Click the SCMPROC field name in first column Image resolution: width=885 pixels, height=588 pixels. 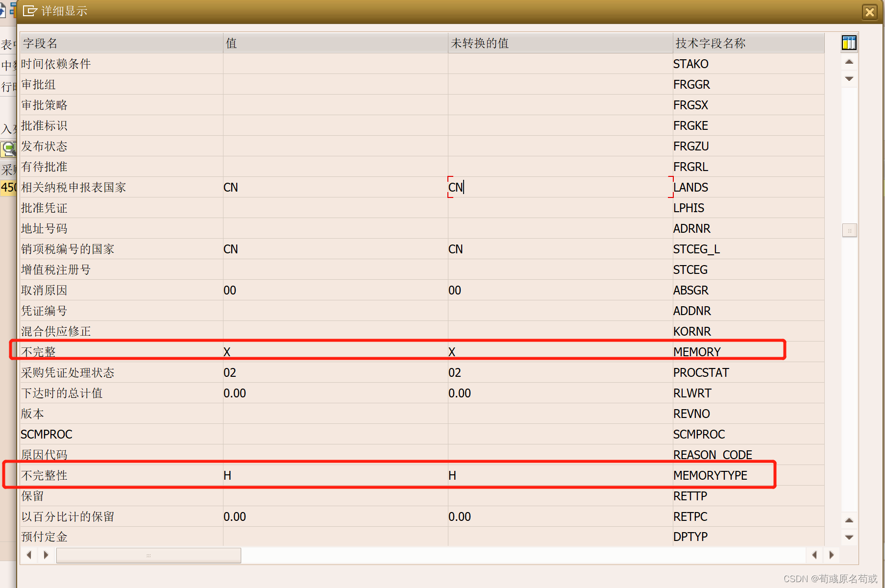(x=47, y=434)
